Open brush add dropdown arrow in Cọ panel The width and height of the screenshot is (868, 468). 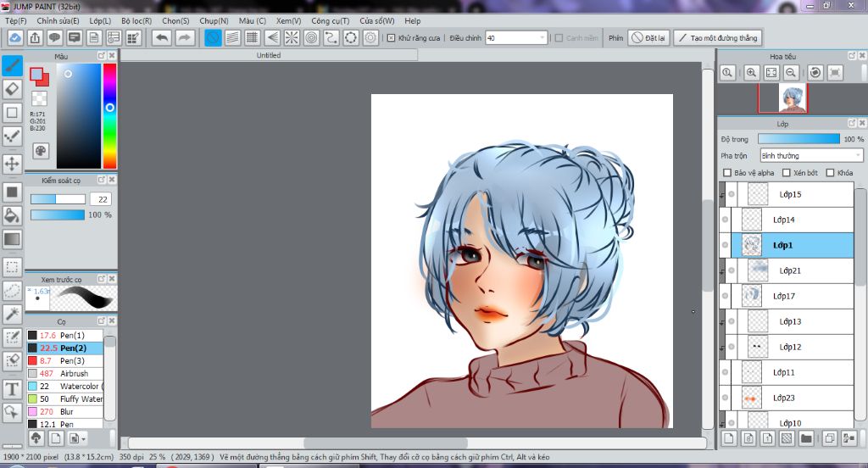tap(84, 438)
